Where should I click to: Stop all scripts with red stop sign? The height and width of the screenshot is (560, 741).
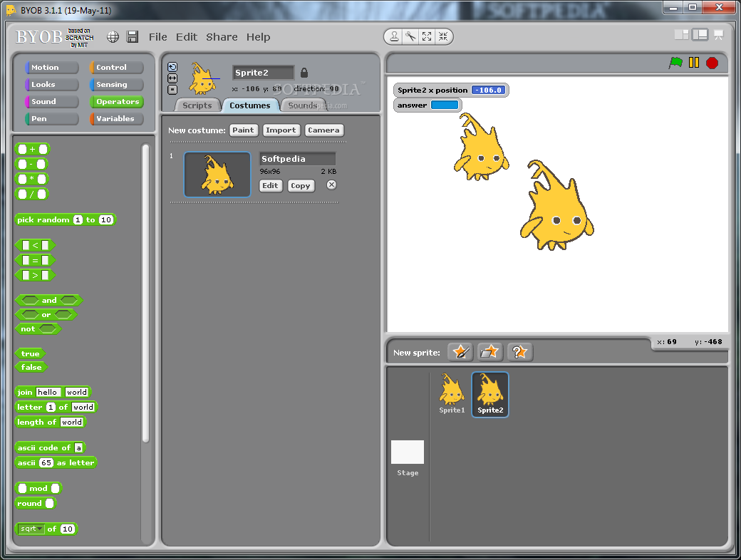click(712, 63)
